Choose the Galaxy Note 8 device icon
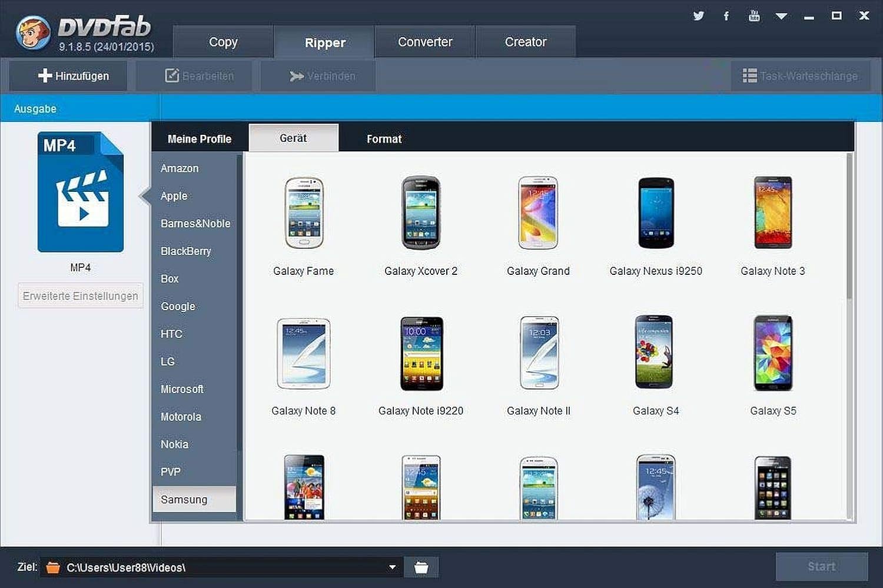Viewport: 883px width, 588px height. [304, 353]
